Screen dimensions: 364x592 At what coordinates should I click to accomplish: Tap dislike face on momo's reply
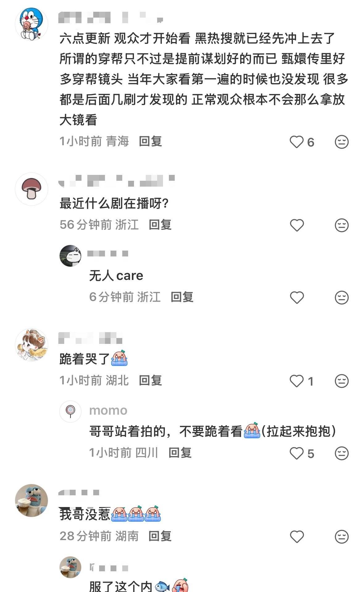coord(341,453)
